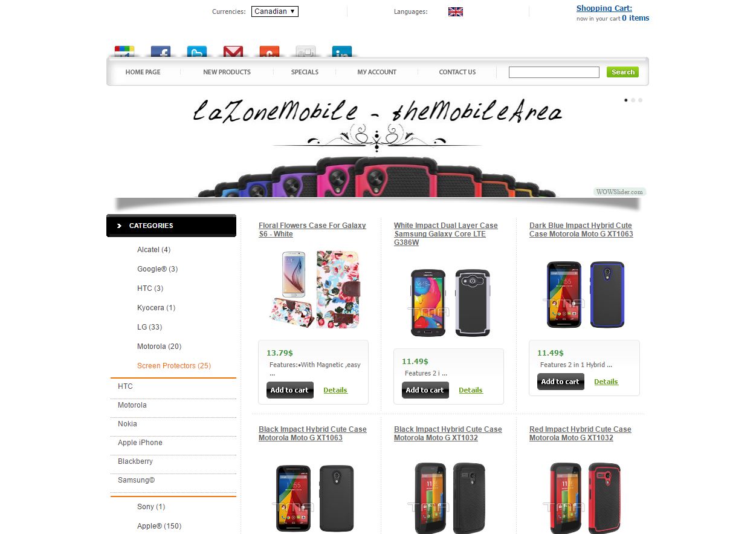This screenshot has height=534, width=756.
Task: Select the first slider pagination dot
Action: (626, 100)
